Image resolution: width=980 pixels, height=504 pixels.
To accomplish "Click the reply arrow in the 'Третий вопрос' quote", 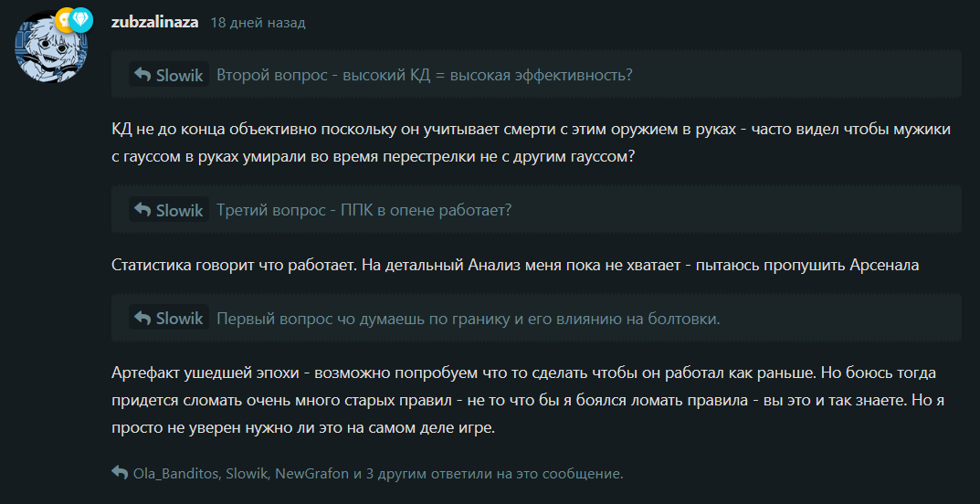I will pyautogui.click(x=142, y=211).
